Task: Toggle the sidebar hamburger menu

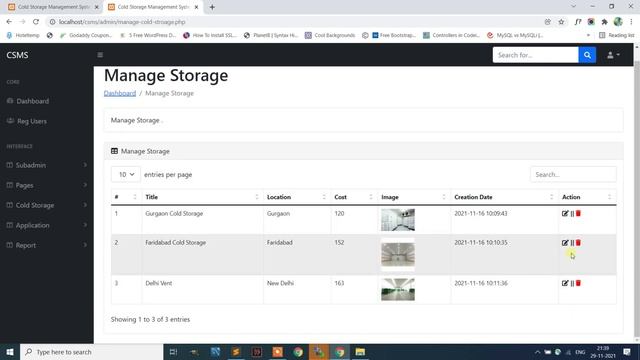Action: tap(100, 55)
